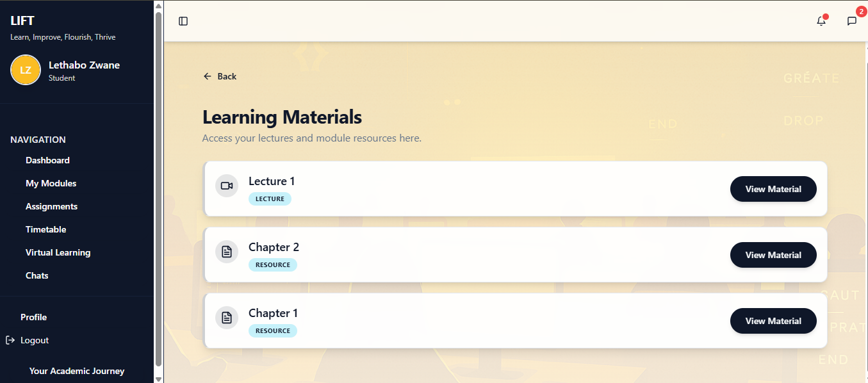View material for Lecture 1

tap(773, 189)
